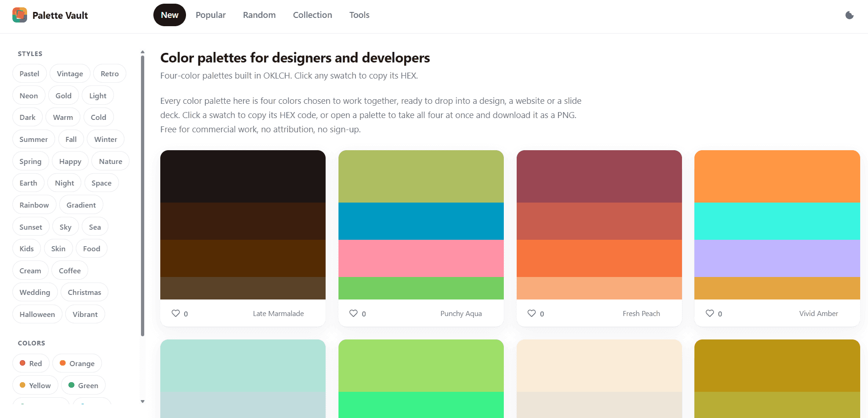868x418 pixels.
Task: Open the Tools menu item
Action: 359,15
